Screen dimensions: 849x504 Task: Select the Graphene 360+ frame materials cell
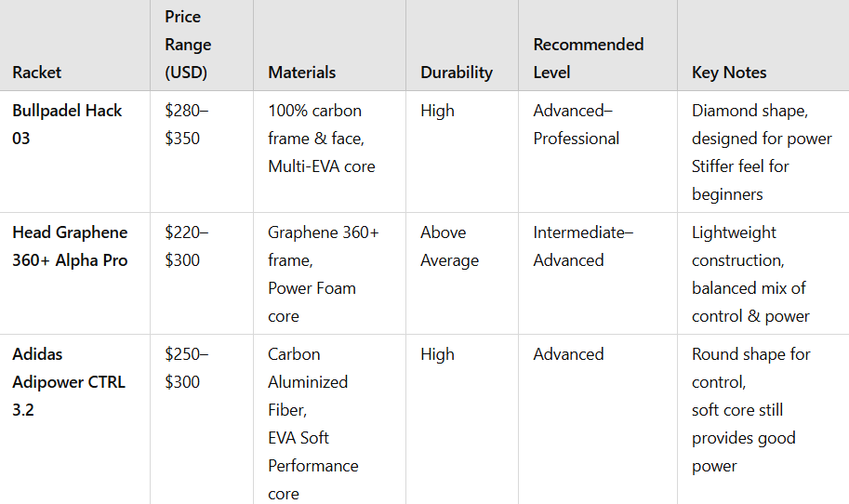(x=324, y=274)
